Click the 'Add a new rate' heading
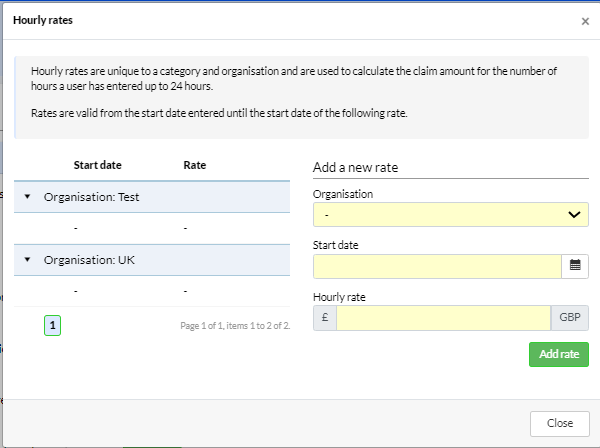 pos(355,168)
